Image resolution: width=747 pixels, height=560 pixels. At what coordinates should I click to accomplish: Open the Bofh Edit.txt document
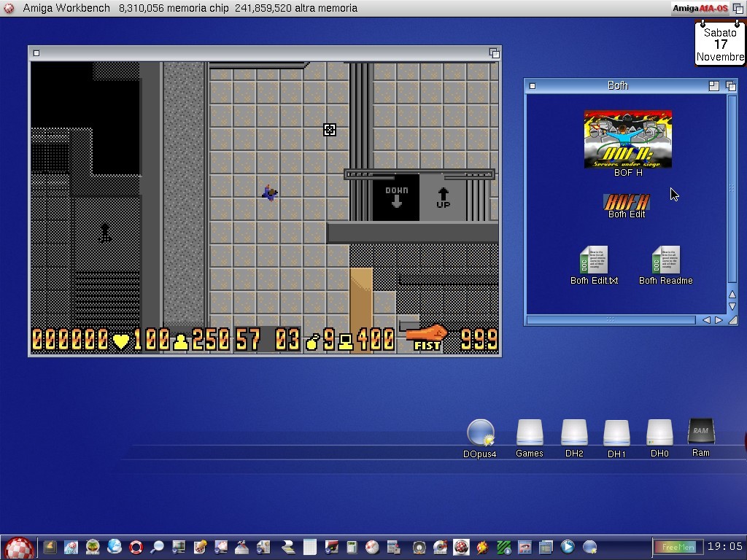tap(594, 260)
